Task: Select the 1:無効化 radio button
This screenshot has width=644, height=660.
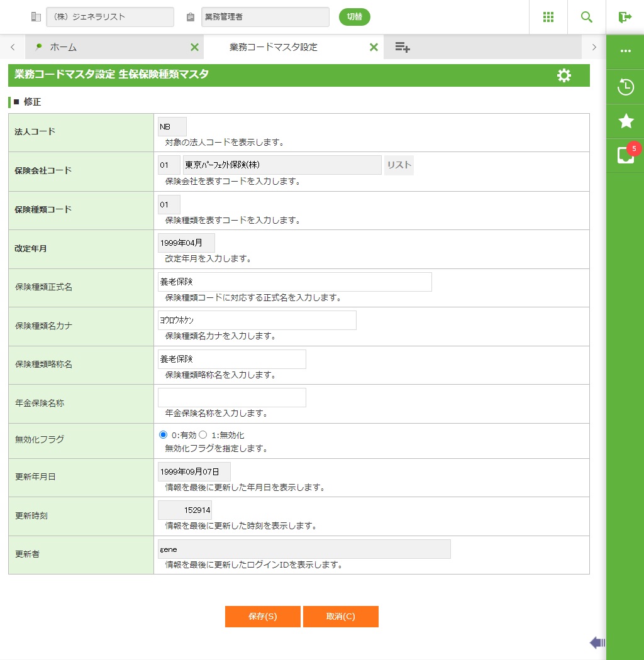Action: pos(203,435)
